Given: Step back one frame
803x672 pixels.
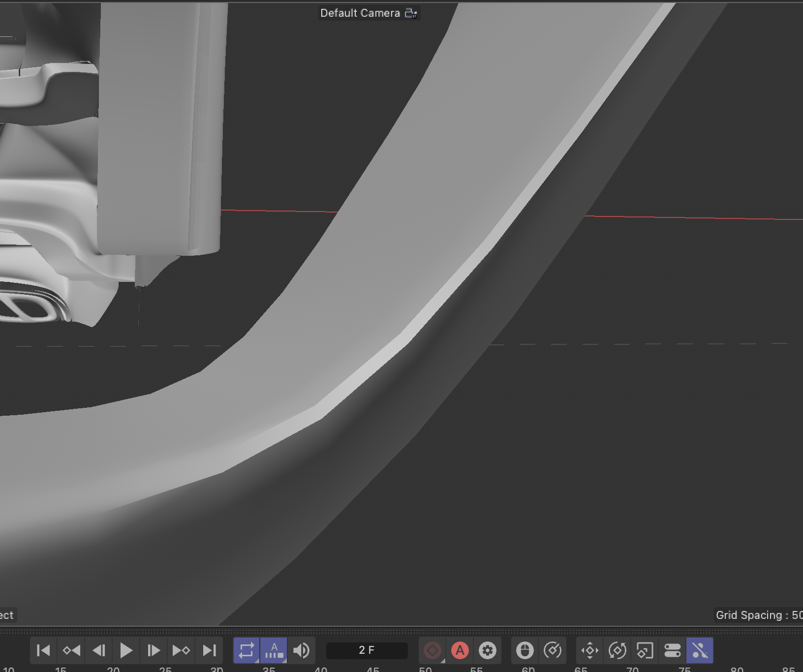Looking at the screenshot, I should pos(99,650).
